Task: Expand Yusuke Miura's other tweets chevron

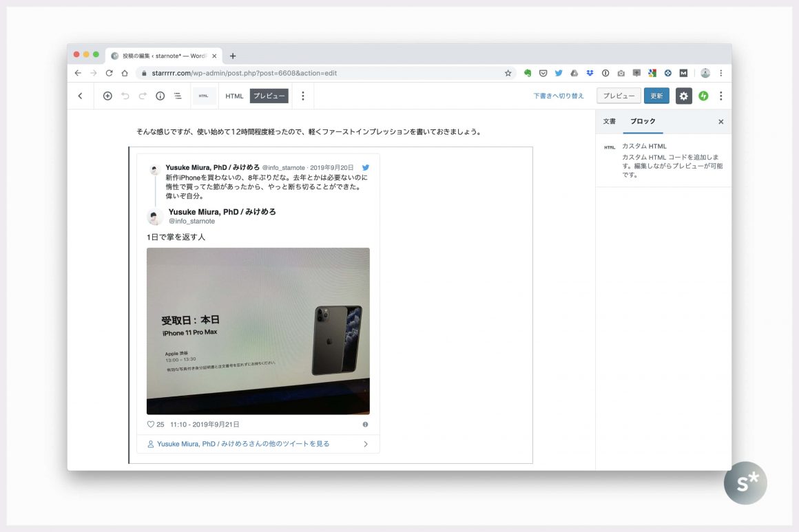Action: [366, 445]
